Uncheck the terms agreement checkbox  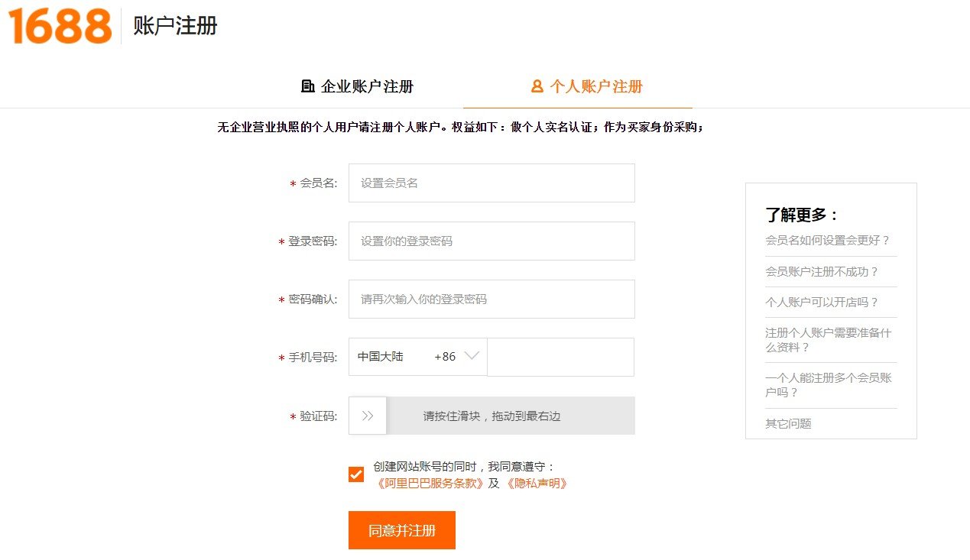[x=354, y=474]
